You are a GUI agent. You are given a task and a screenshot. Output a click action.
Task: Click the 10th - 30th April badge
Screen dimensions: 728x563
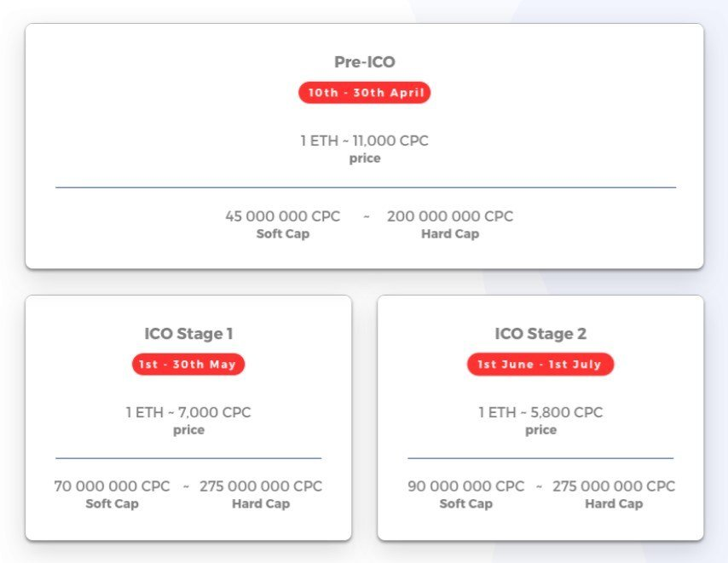click(x=364, y=93)
